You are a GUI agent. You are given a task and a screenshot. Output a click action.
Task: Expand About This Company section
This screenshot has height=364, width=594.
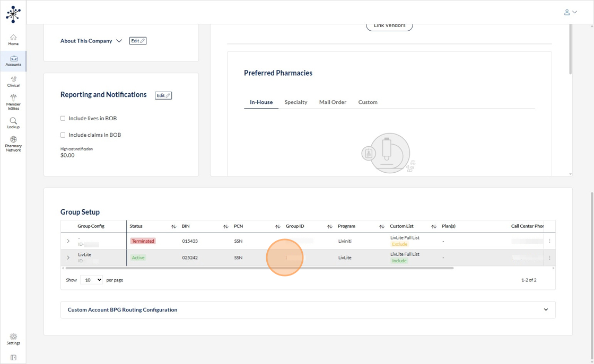coord(119,41)
